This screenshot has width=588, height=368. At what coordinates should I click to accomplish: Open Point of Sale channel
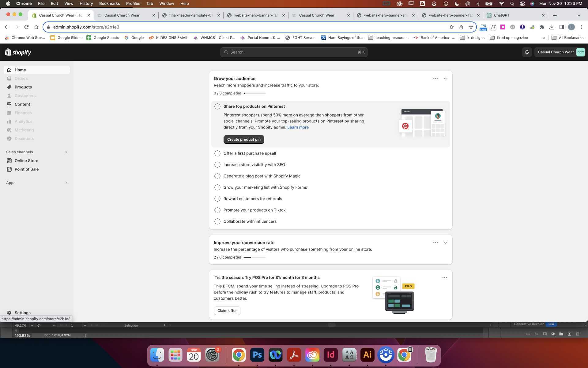pyautogui.click(x=26, y=169)
